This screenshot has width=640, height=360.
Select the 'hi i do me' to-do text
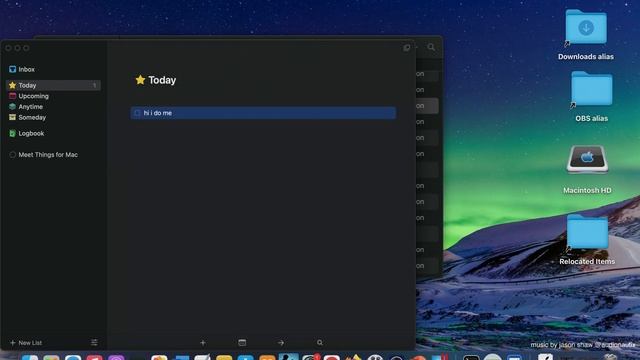pos(158,113)
